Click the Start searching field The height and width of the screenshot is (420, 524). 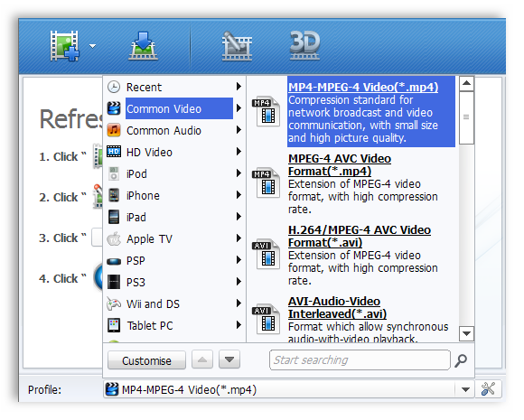(360, 359)
